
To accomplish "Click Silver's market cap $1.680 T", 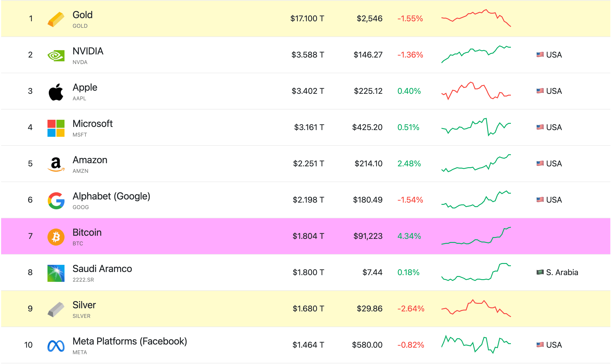I will pyautogui.click(x=308, y=309).
